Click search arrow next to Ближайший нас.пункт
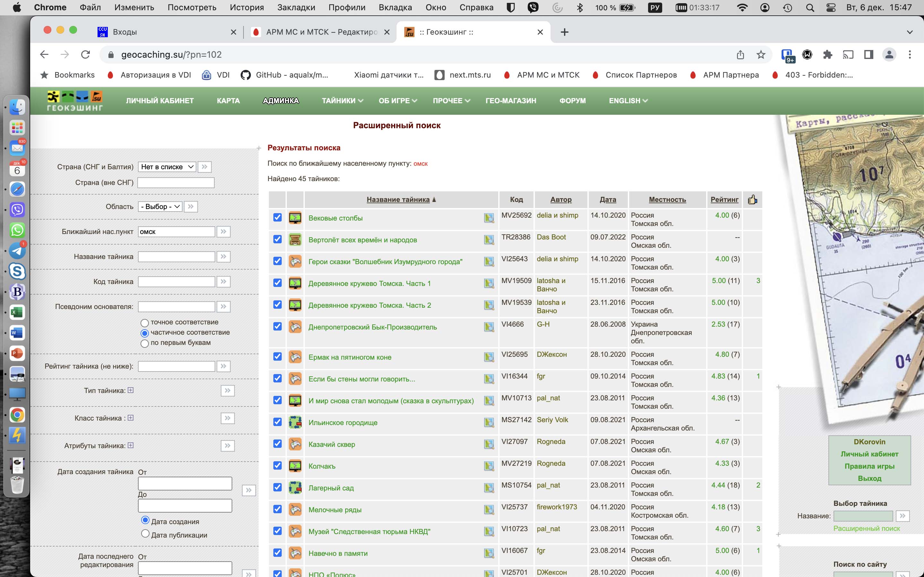The image size is (924, 577). (223, 232)
